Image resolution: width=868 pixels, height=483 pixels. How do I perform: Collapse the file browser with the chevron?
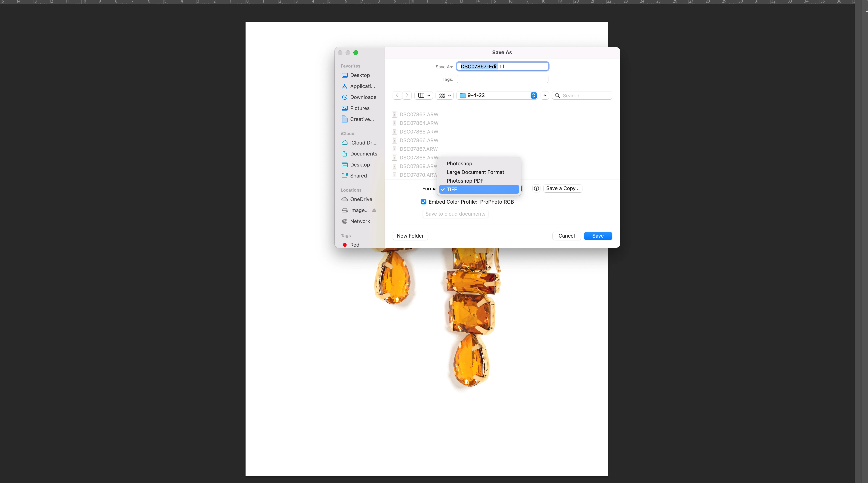545,95
